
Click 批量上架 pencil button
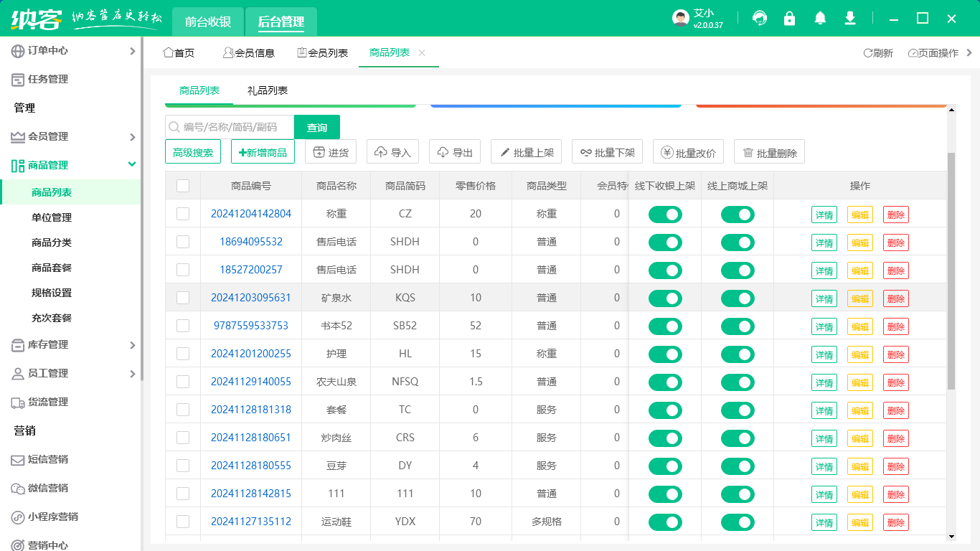[527, 152]
